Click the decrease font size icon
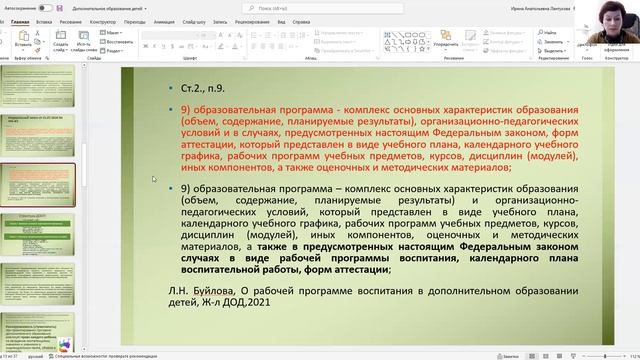The image size is (640, 360). [230, 36]
